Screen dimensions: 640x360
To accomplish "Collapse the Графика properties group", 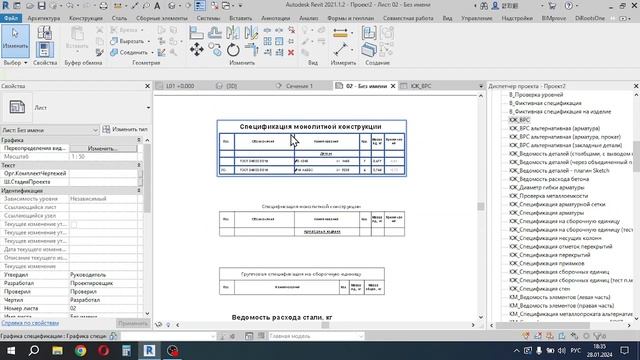I will [139, 140].
